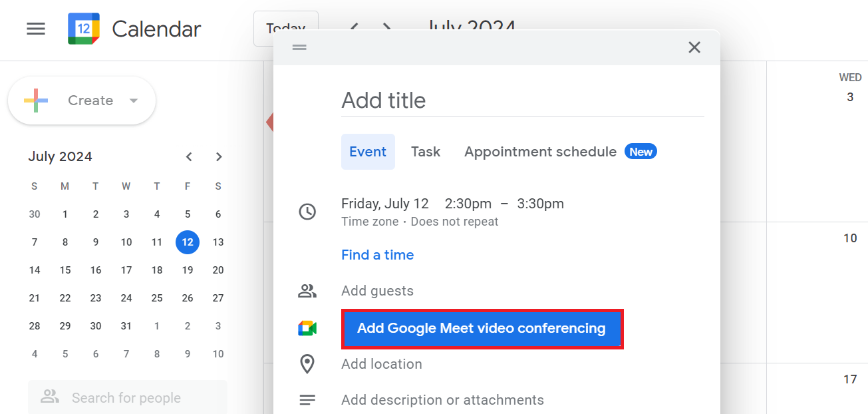This screenshot has width=868, height=414.
Task: Open the main hamburger menu
Action: pyautogui.click(x=36, y=29)
